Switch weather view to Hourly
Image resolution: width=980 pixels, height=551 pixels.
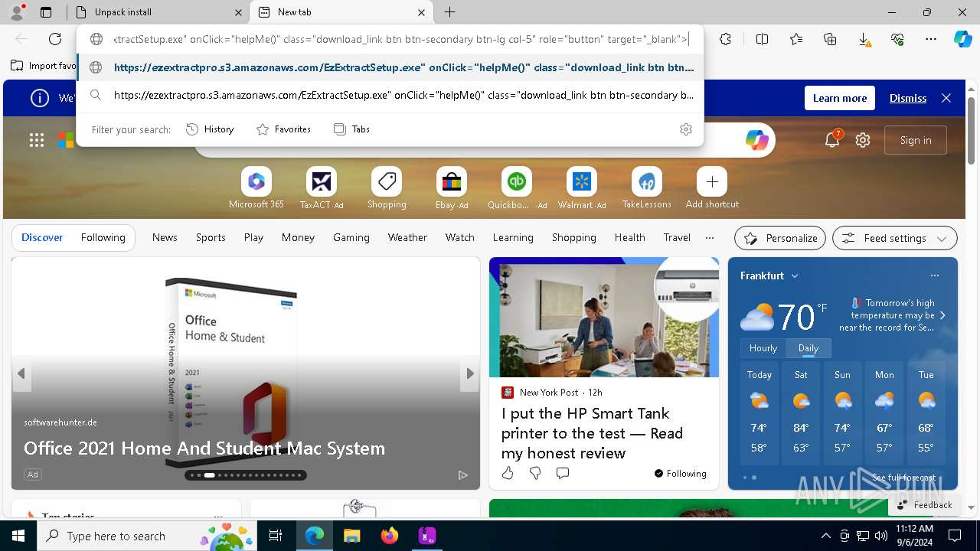click(763, 348)
